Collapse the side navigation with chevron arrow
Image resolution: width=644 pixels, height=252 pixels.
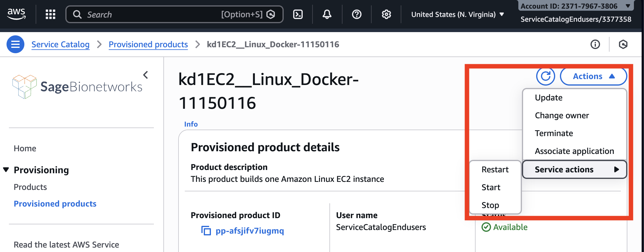[146, 75]
